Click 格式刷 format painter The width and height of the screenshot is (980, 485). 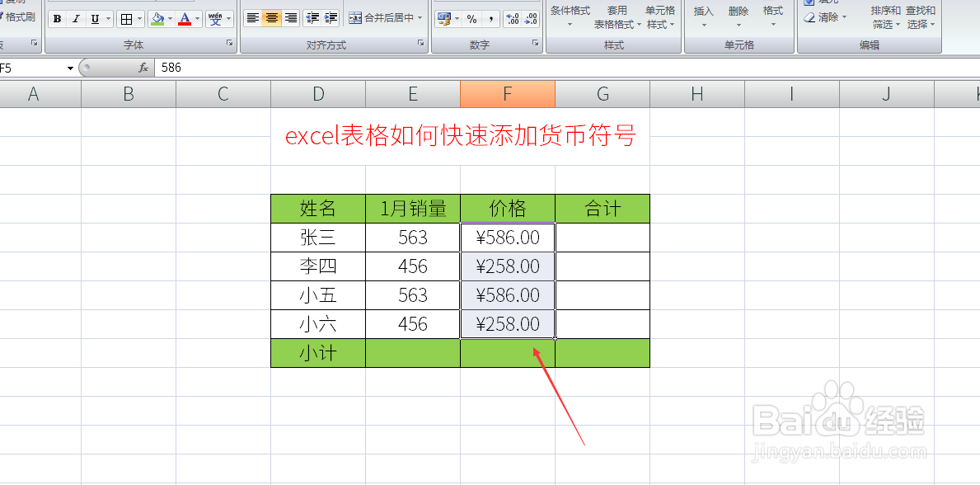(17, 16)
